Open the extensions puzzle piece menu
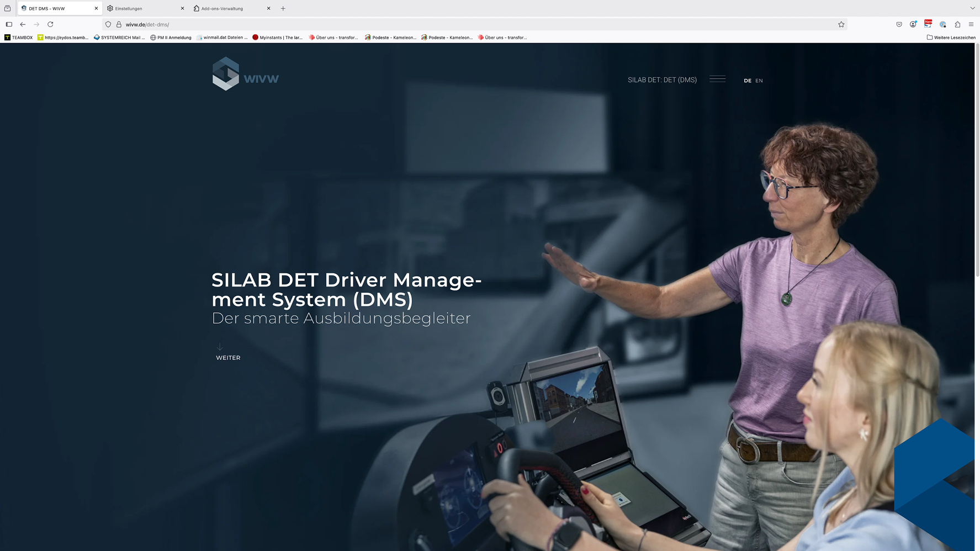Screen dimensions: 980x551 [957, 24]
